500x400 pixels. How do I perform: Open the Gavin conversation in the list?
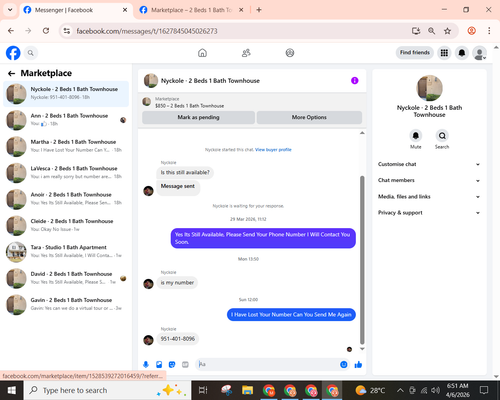66,304
